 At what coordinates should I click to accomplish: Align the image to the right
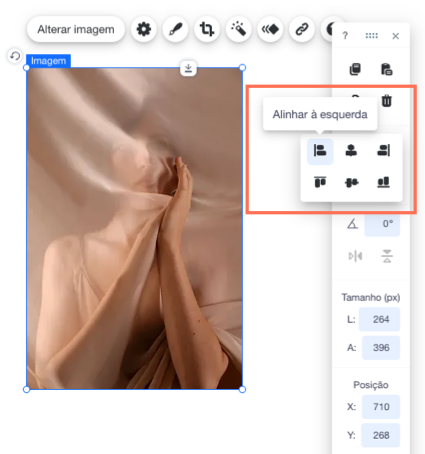click(x=383, y=151)
